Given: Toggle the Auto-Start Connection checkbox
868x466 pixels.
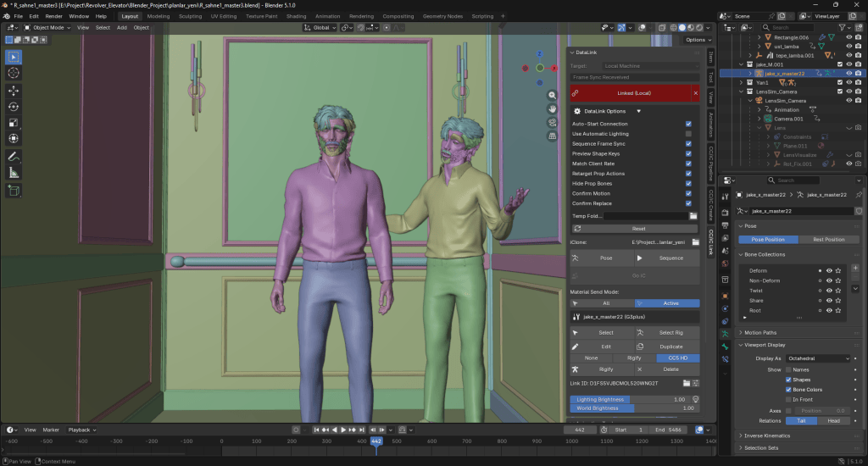Looking at the screenshot, I should tap(688, 124).
